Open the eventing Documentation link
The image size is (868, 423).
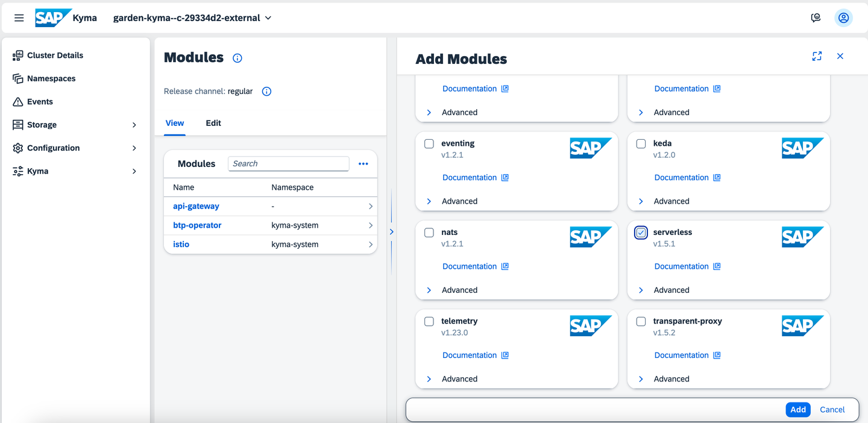(x=470, y=178)
